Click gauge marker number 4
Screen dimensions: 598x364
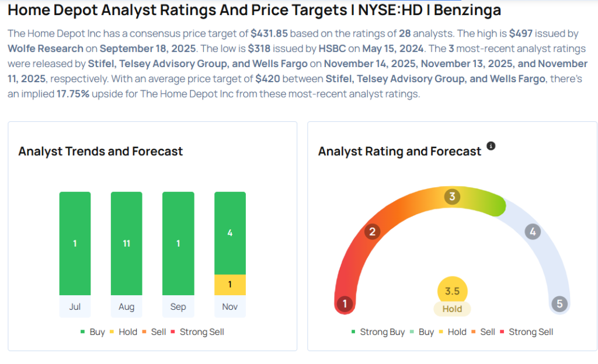point(532,232)
